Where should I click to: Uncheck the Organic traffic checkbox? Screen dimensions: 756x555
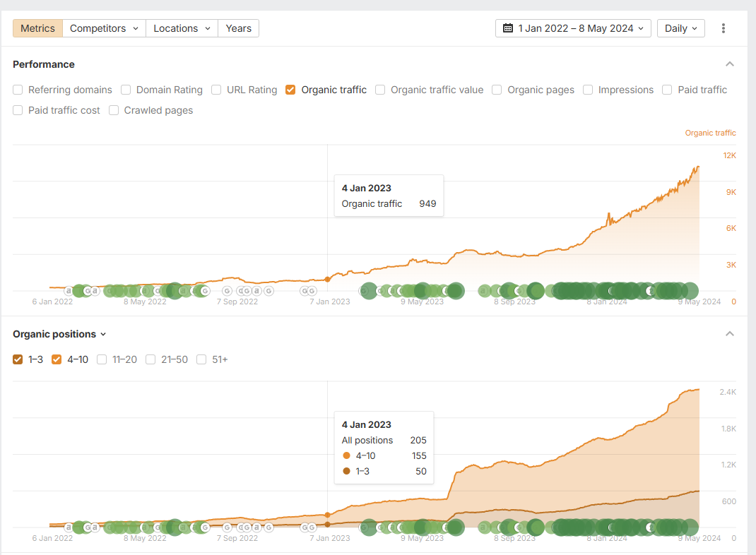point(290,90)
